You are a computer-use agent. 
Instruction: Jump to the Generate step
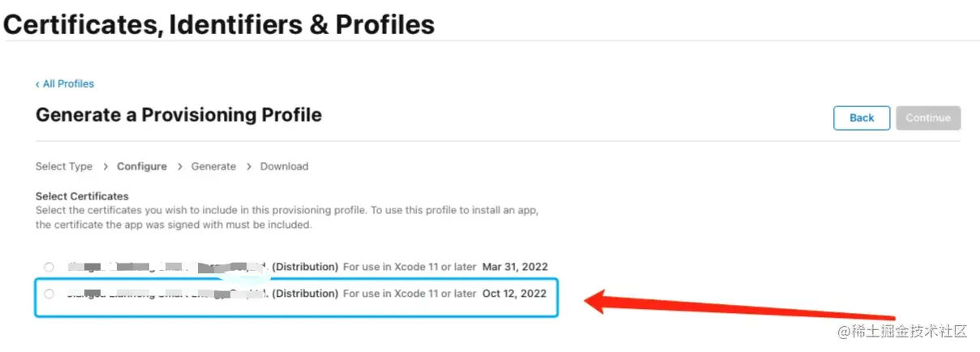(213, 166)
